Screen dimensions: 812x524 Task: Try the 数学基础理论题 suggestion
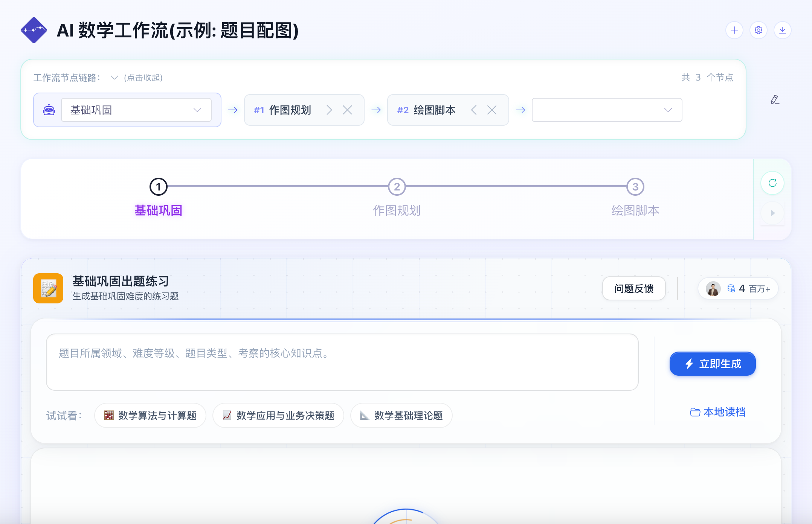pyautogui.click(x=401, y=416)
